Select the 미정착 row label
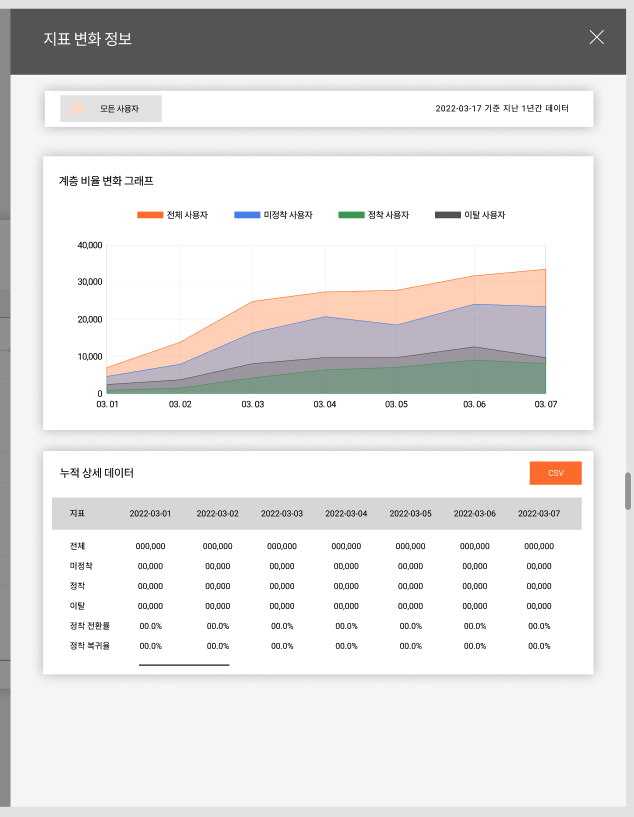The height and width of the screenshot is (817, 634). (x=81, y=566)
